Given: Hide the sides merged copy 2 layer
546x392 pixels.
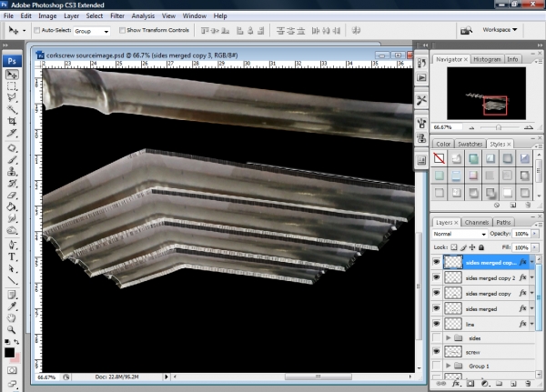Looking at the screenshot, I should (x=436, y=277).
